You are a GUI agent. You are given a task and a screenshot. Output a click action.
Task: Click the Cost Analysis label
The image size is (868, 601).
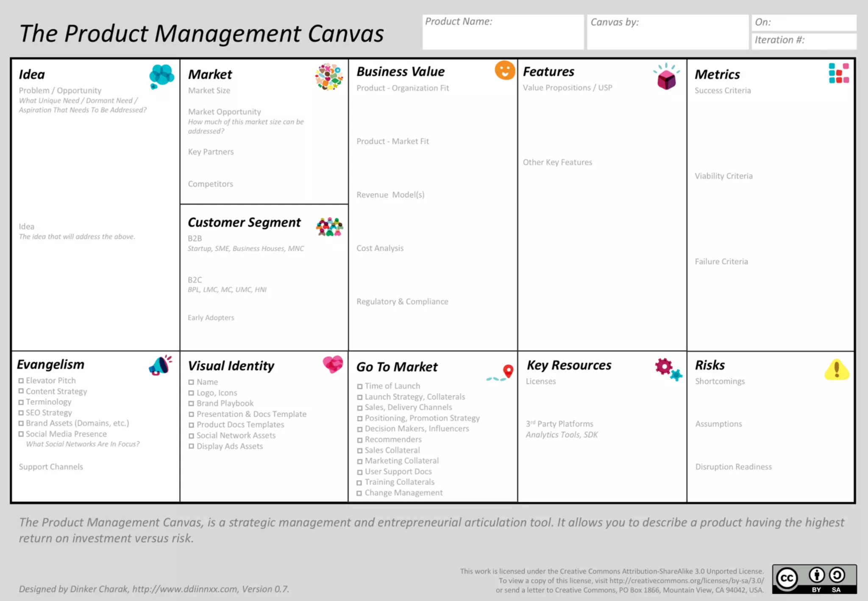[380, 248]
